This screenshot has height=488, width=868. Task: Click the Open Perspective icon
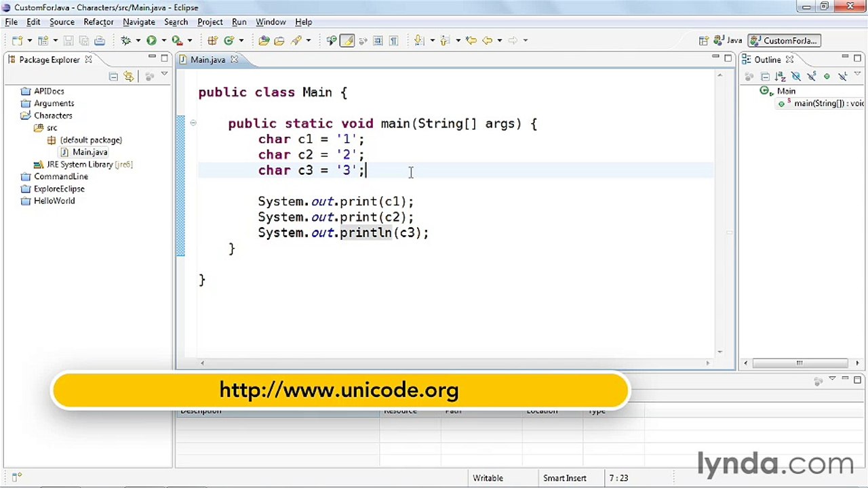coord(703,41)
